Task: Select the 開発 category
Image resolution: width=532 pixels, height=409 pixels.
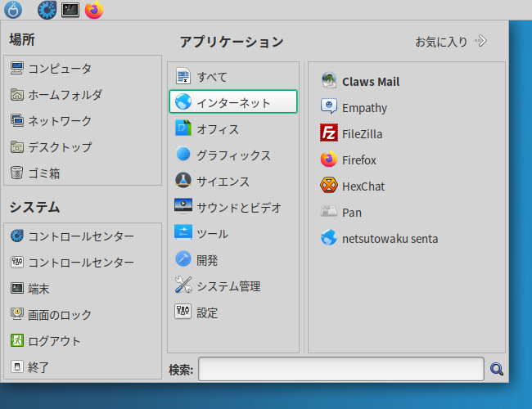Action: pyautogui.click(x=233, y=260)
